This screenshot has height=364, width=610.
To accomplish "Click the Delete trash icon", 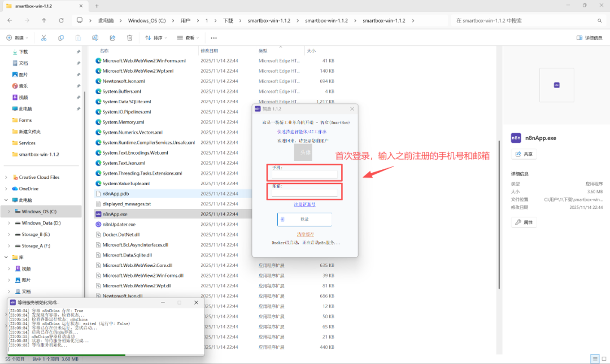I will coord(129,38).
